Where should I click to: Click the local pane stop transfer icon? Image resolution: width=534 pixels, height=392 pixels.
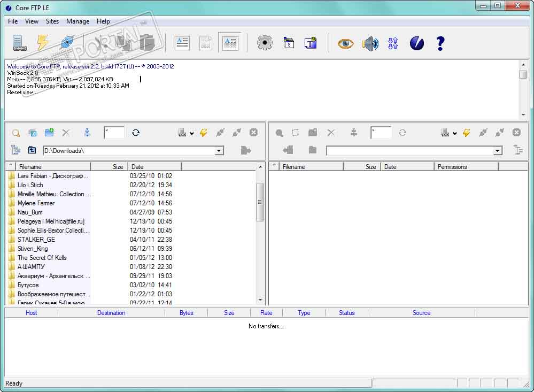(253, 133)
